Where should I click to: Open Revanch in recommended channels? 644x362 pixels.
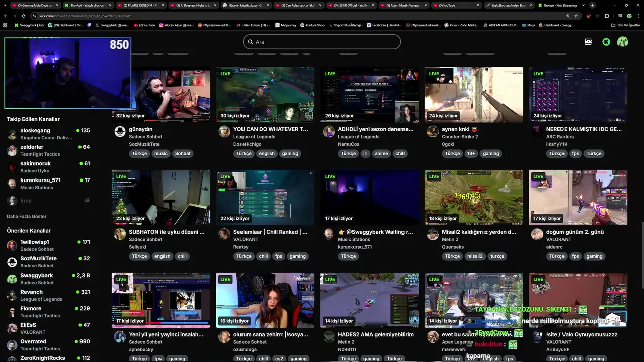point(49,295)
